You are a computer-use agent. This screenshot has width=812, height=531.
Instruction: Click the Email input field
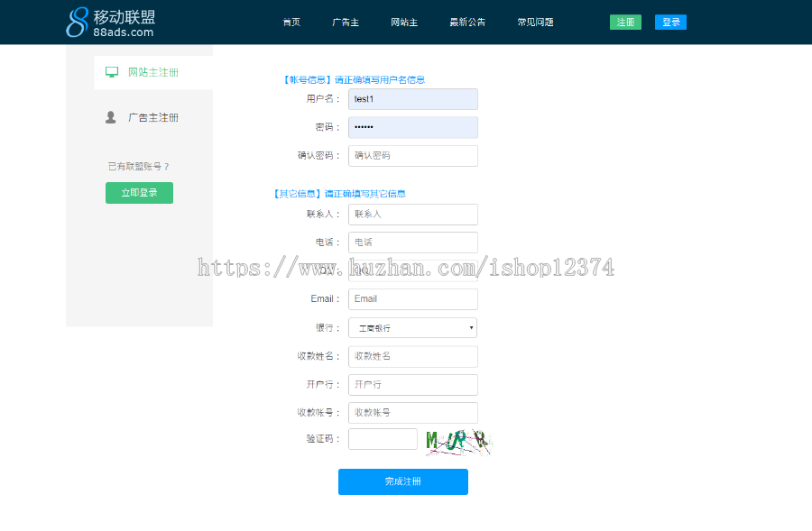coord(412,299)
